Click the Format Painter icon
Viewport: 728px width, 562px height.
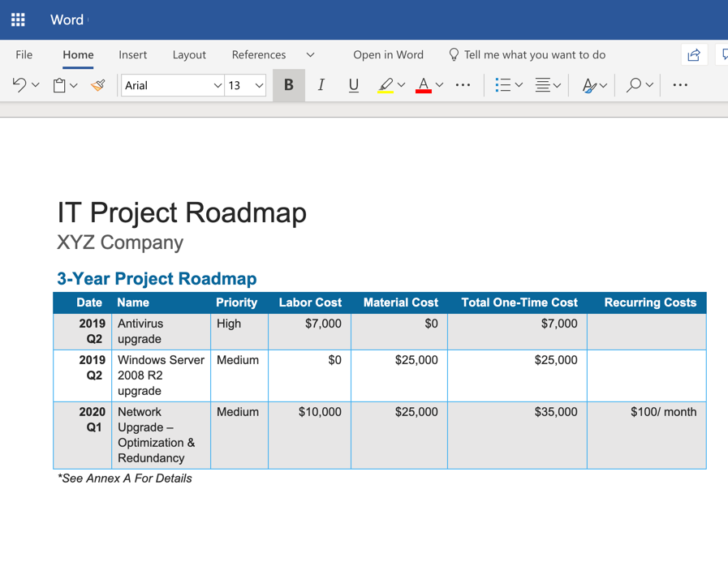97,84
